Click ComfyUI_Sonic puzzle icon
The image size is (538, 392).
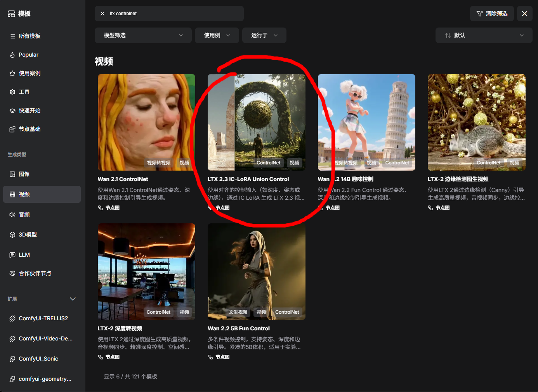12,359
